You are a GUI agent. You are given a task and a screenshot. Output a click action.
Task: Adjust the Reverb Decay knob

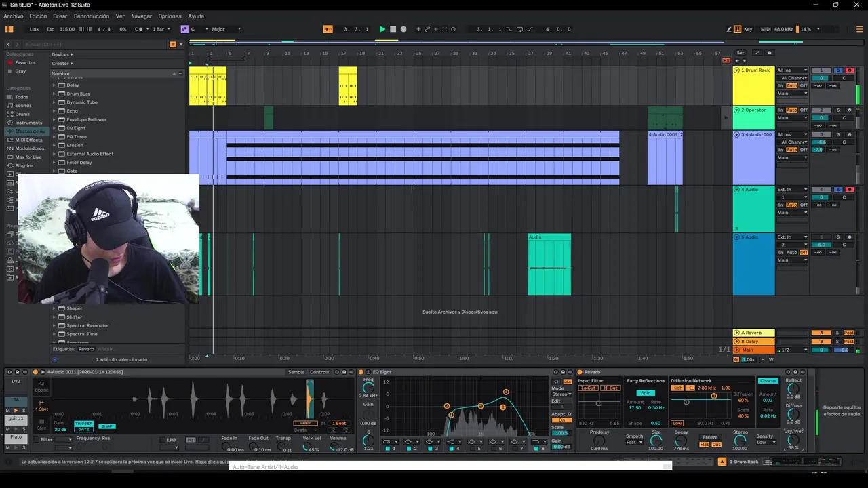pyautogui.click(x=681, y=441)
